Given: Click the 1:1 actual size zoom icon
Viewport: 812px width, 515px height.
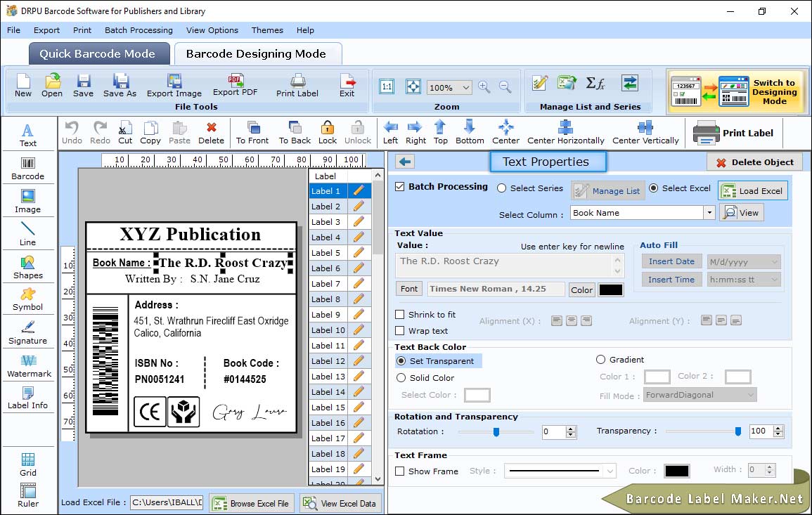Looking at the screenshot, I should 387,87.
